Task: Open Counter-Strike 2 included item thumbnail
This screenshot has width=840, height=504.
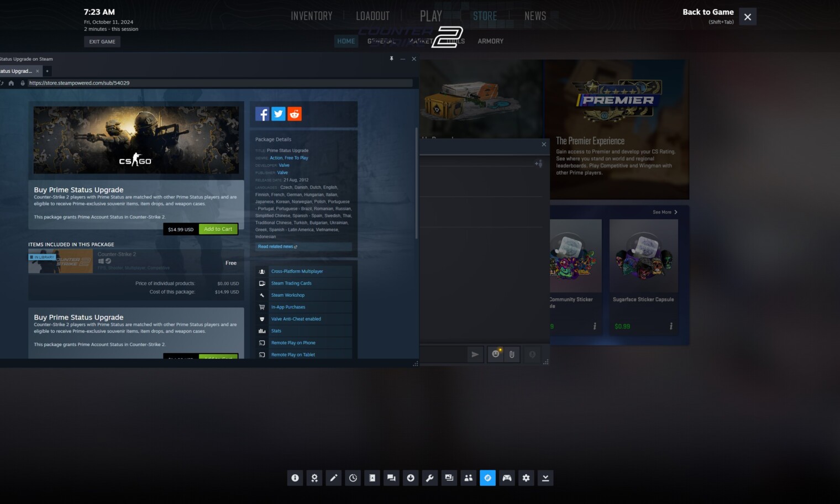Action: (x=61, y=261)
